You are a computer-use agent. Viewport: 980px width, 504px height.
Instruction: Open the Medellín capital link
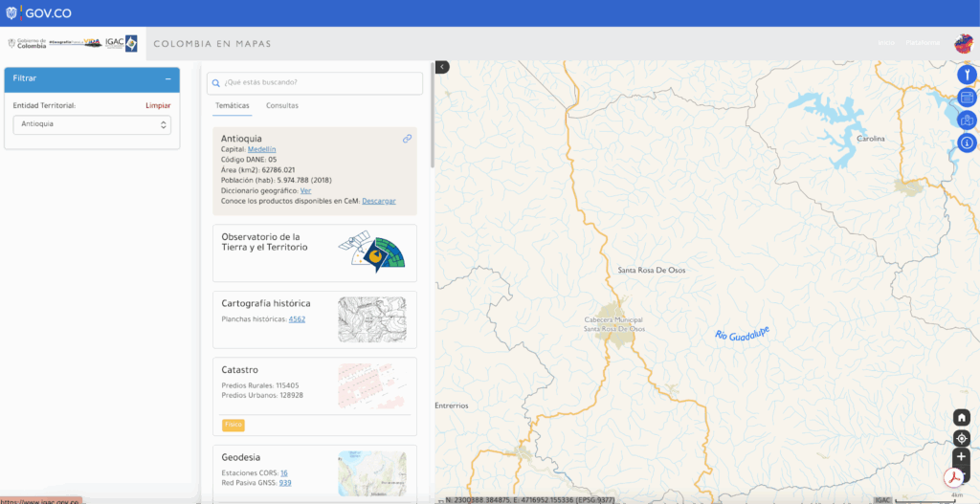(261, 149)
